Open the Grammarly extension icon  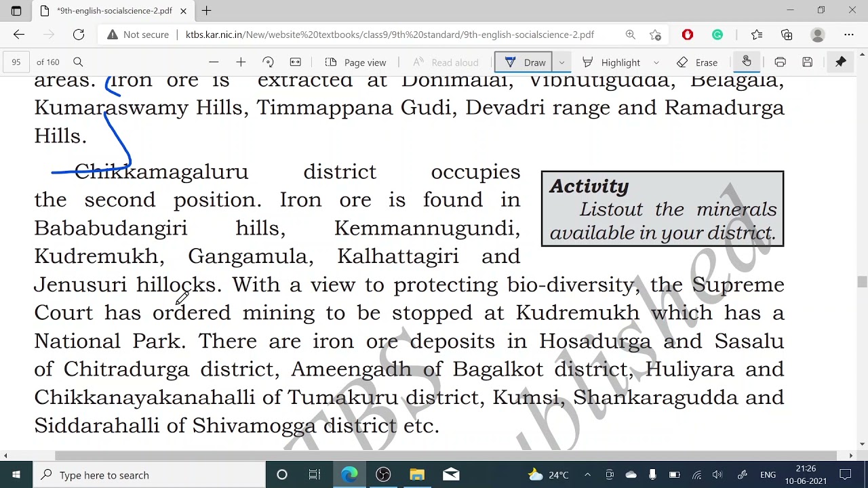tap(717, 35)
